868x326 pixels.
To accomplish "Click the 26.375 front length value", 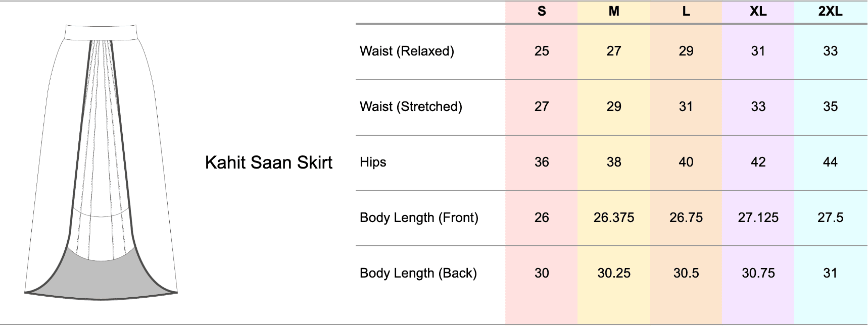I will pos(614,218).
